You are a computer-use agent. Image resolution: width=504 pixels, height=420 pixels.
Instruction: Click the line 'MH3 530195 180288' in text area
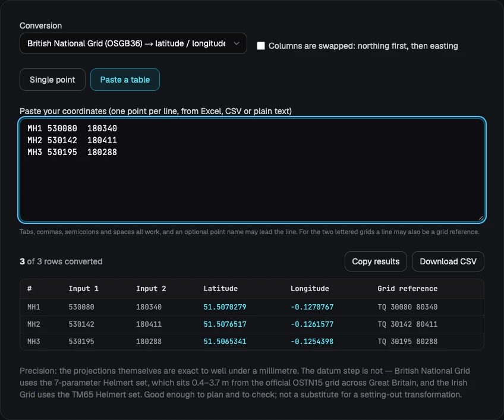72,152
